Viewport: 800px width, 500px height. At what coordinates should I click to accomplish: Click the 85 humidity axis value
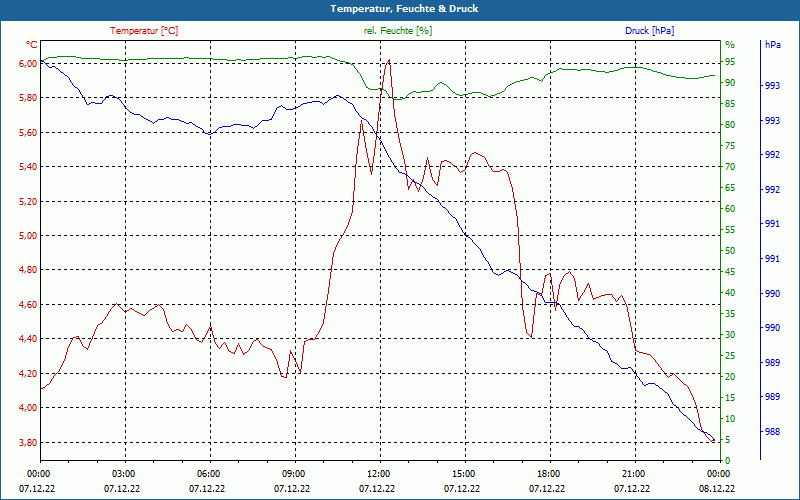tap(730, 104)
